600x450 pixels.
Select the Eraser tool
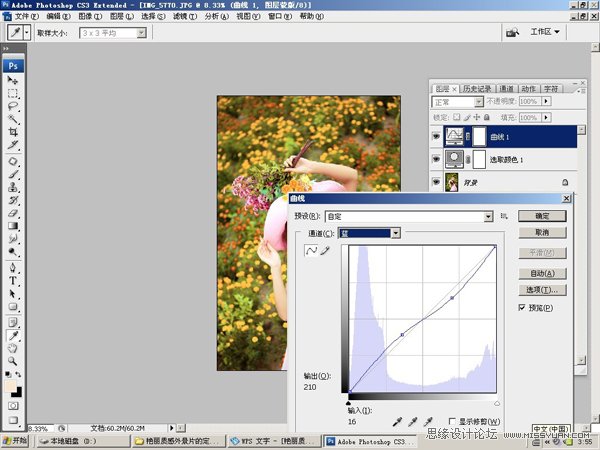point(13,213)
